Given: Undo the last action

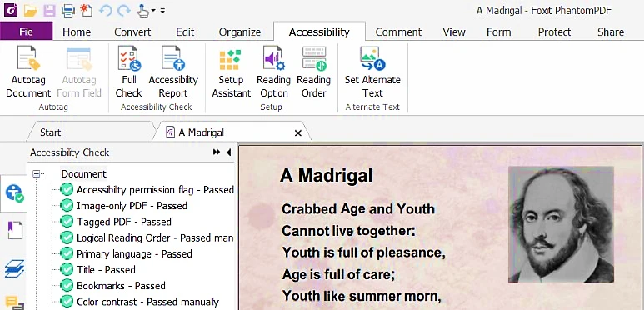Looking at the screenshot, I should tap(106, 11).
